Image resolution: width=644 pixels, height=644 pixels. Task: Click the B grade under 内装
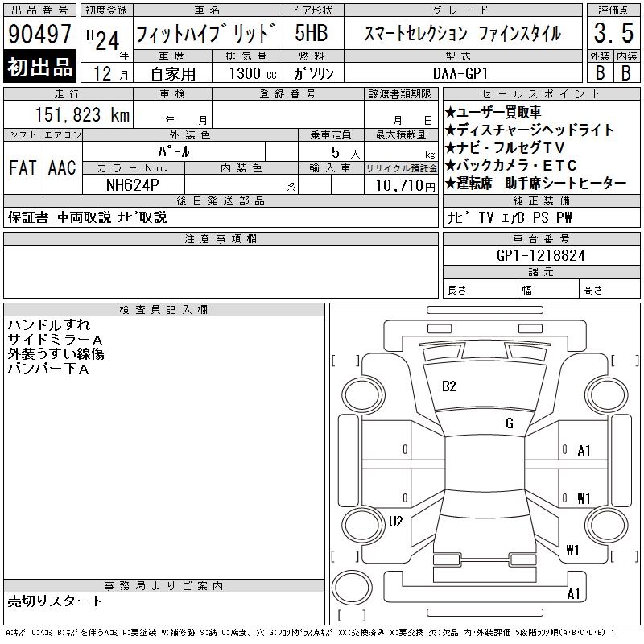point(626,73)
